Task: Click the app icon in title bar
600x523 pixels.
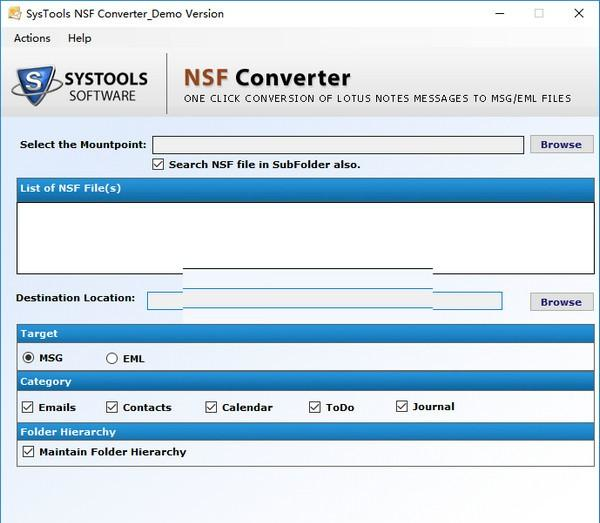Action: (x=15, y=13)
